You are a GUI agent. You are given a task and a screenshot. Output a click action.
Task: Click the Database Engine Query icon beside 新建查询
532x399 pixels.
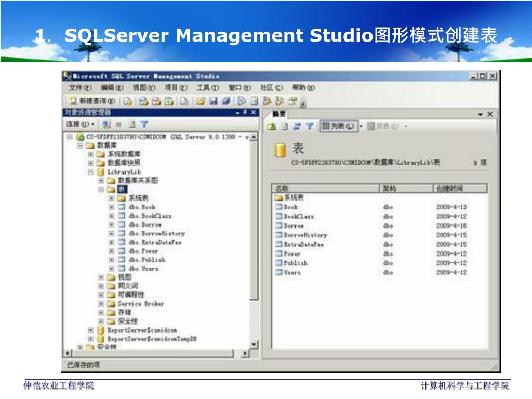click(x=128, y=101)
